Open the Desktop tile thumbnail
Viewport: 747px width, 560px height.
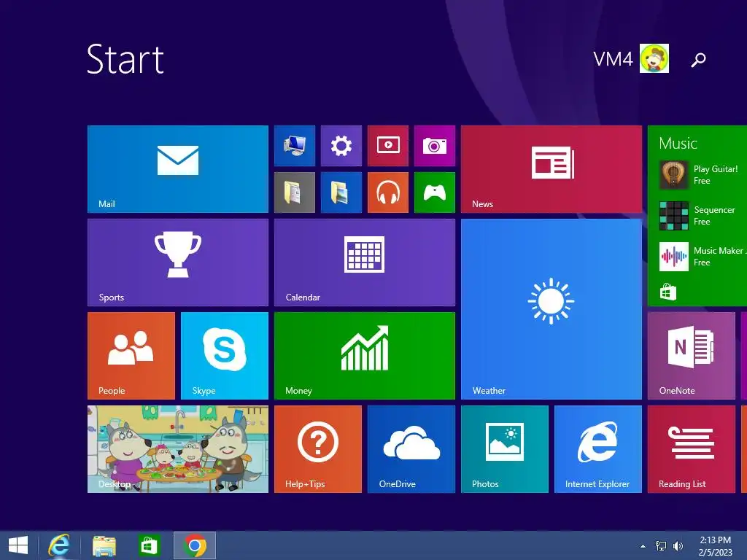click(x=178, y=449)
